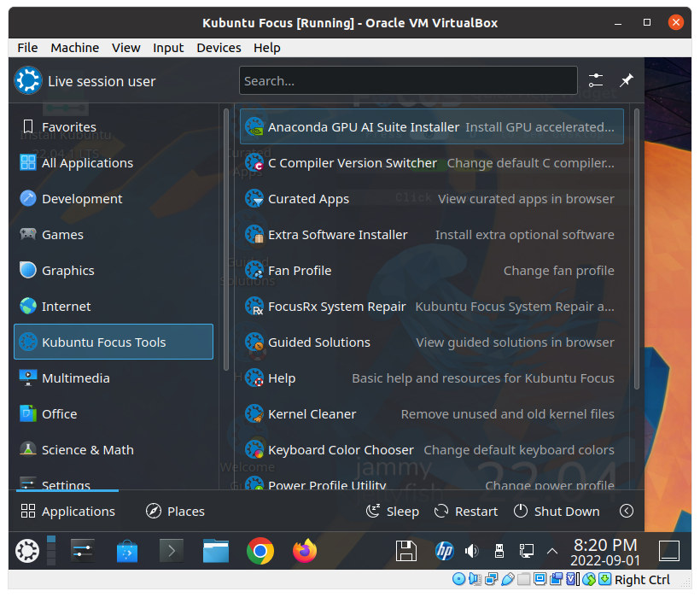Click the KDE application launcher taskbar icon
The height and width of the screenshot is (597, 700).
click(27, 551)
